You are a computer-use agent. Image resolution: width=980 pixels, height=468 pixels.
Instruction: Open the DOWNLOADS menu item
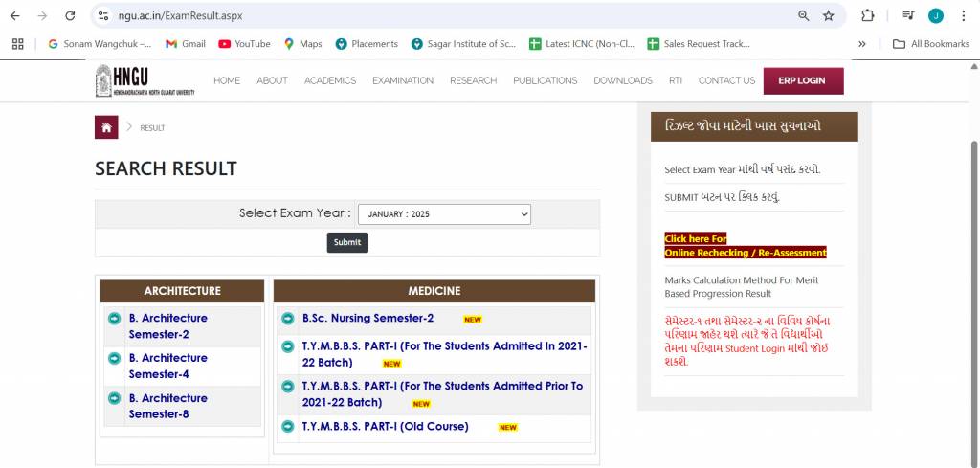(622, 80)
